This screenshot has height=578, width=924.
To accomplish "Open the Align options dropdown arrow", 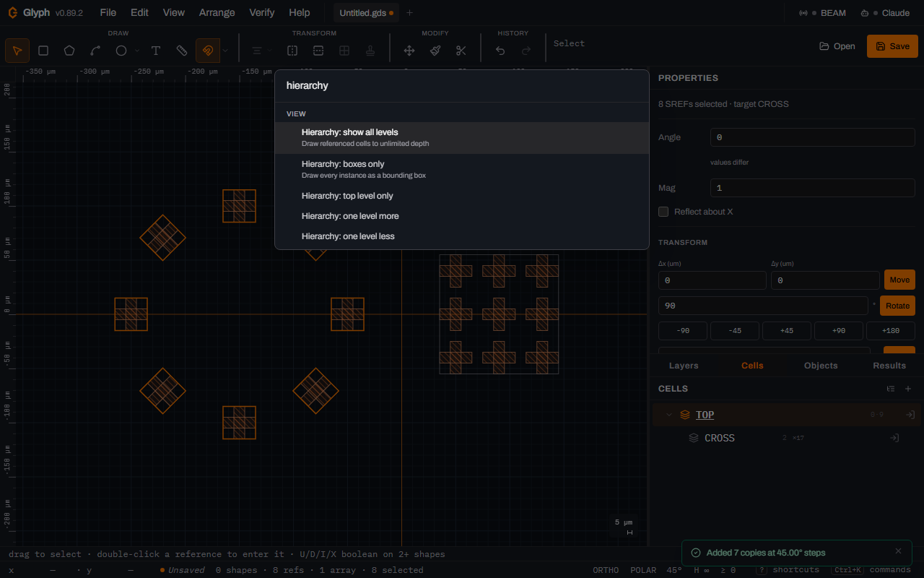I will (270, 51).
